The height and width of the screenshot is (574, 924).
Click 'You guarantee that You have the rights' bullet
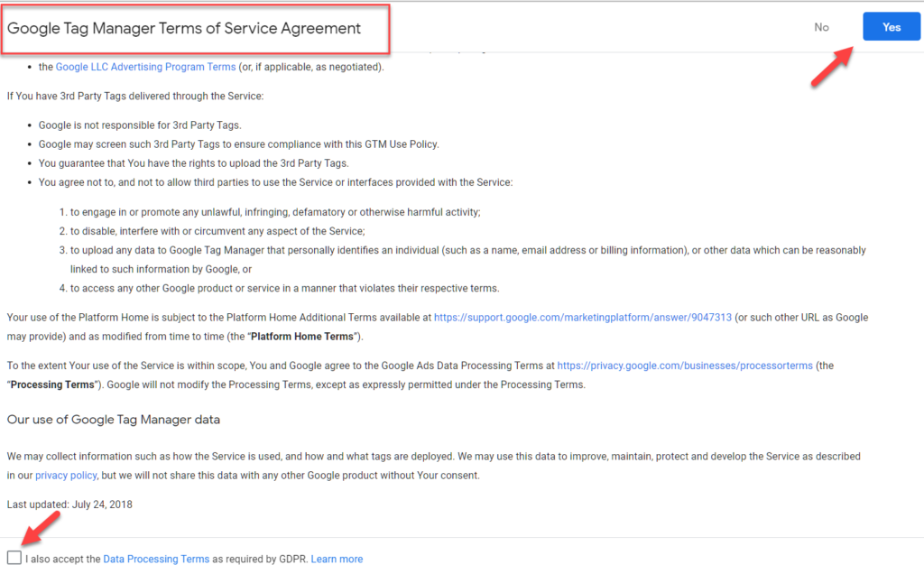(x=193, y=163)
